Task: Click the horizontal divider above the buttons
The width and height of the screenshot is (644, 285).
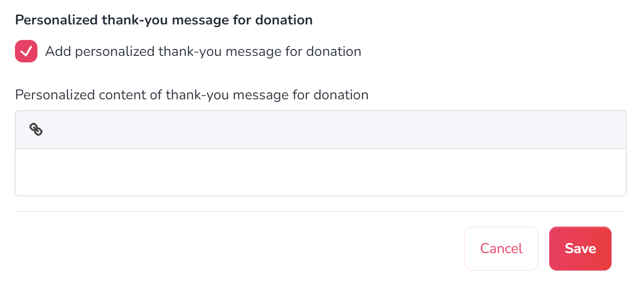Action: coord(321,211)
